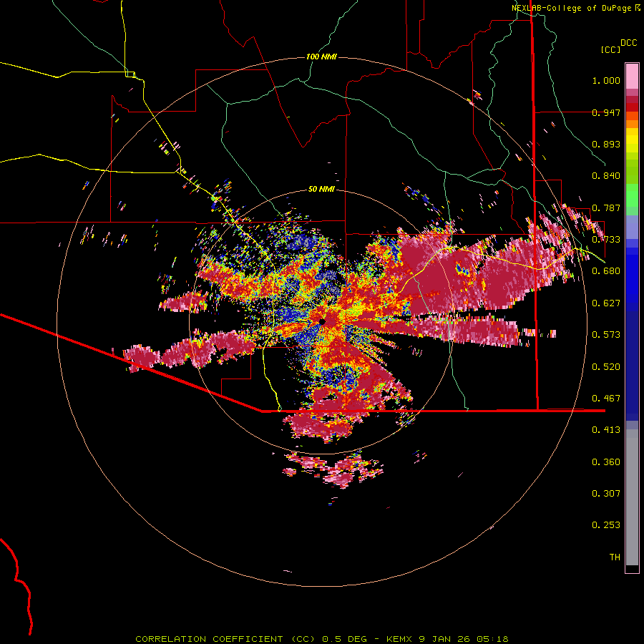Image resolution: width=644 pixels, height=644 pixels.
Task: Click the NEXLAB-College of DuPage label
Action: coord(571,8)
